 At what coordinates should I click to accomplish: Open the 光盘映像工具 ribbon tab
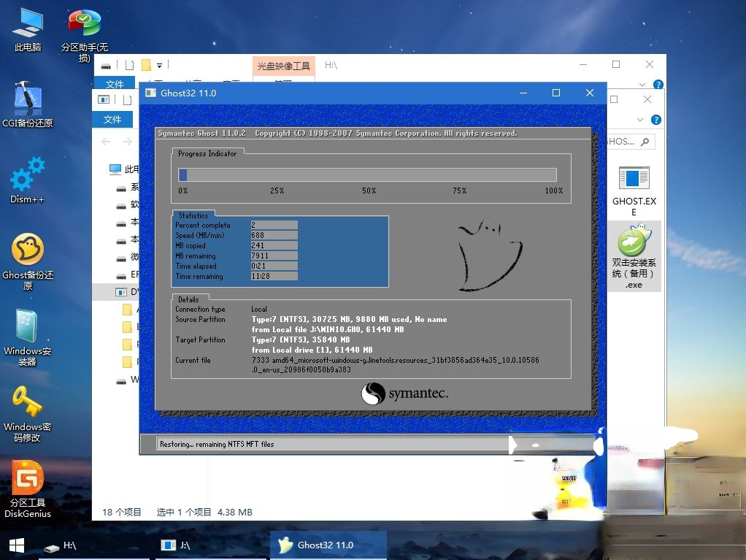tap(283, 66)
